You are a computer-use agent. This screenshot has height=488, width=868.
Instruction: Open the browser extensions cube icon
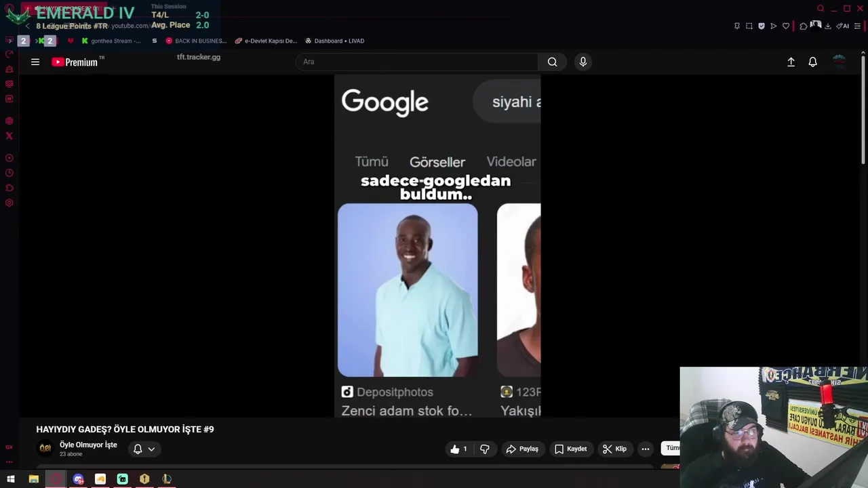(804, 26)
